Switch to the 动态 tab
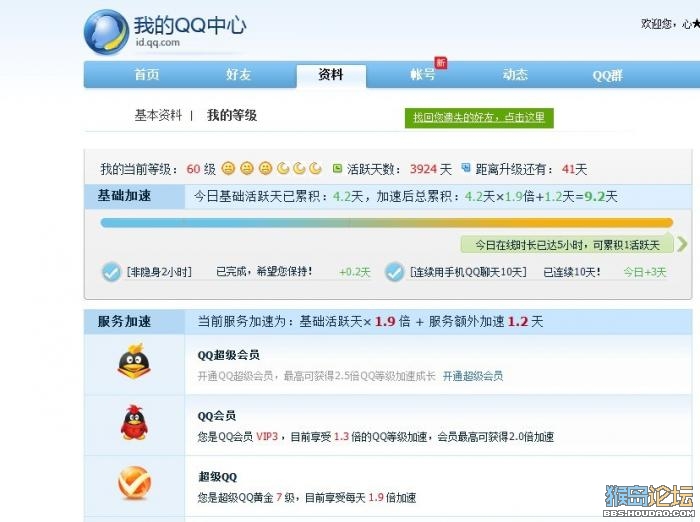This screenshot has width=700, height=522. point(515,74)
